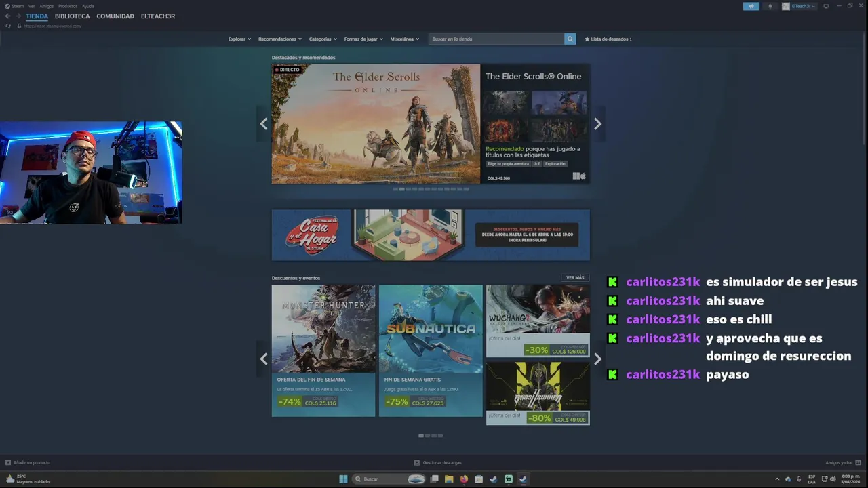
Task: Click the Exploración tag
Action: coord(555,164)
